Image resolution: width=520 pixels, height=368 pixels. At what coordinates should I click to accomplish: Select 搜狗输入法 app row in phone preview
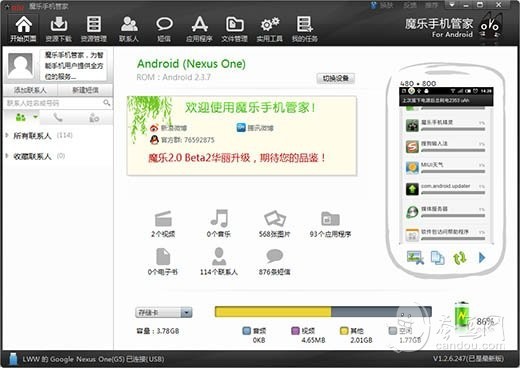(445, 146)
